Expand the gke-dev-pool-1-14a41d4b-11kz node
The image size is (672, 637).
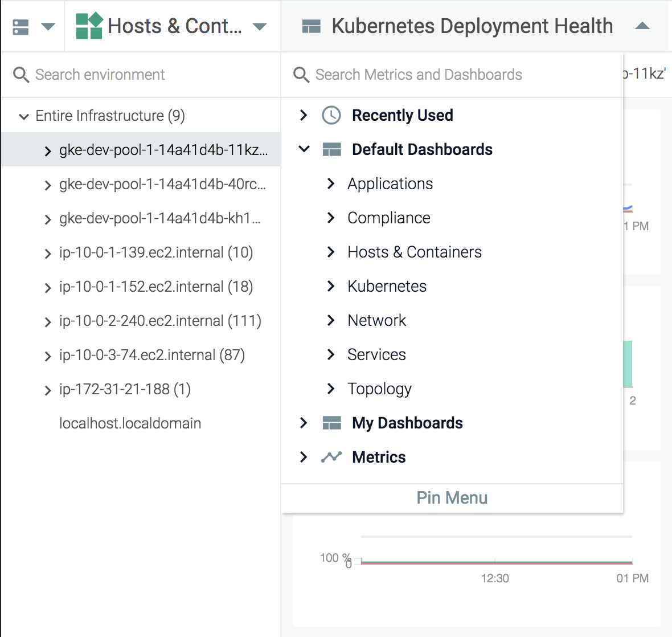pos(48,151)
